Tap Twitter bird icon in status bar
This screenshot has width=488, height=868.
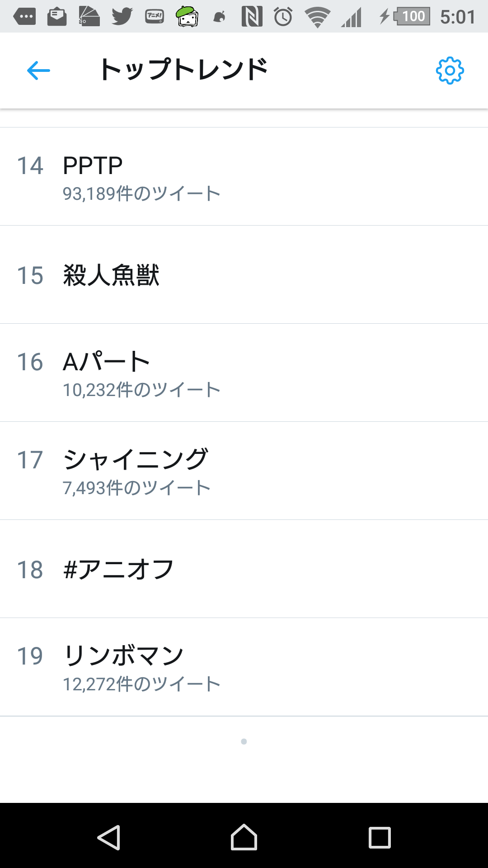pyautogui.click(x=122, y=17)
